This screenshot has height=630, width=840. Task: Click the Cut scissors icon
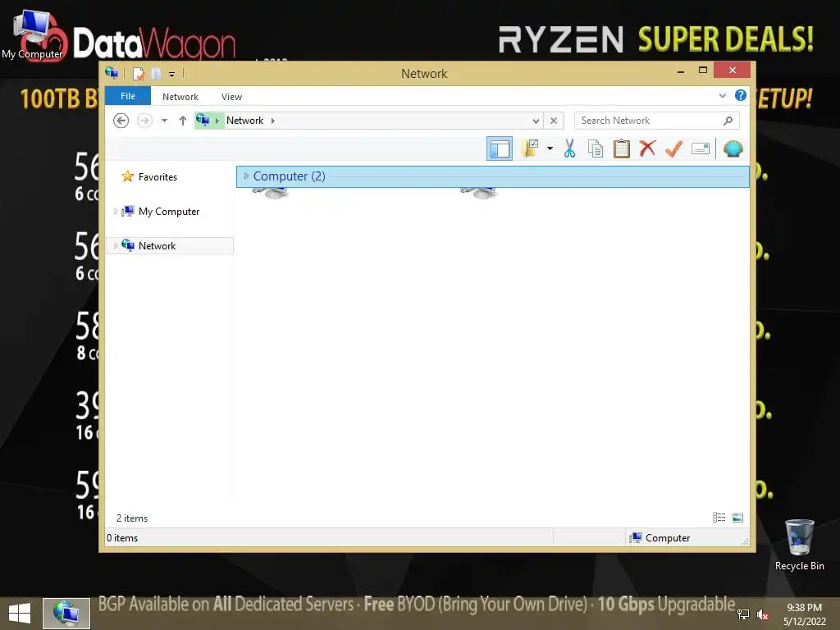[x=569, y=148]
